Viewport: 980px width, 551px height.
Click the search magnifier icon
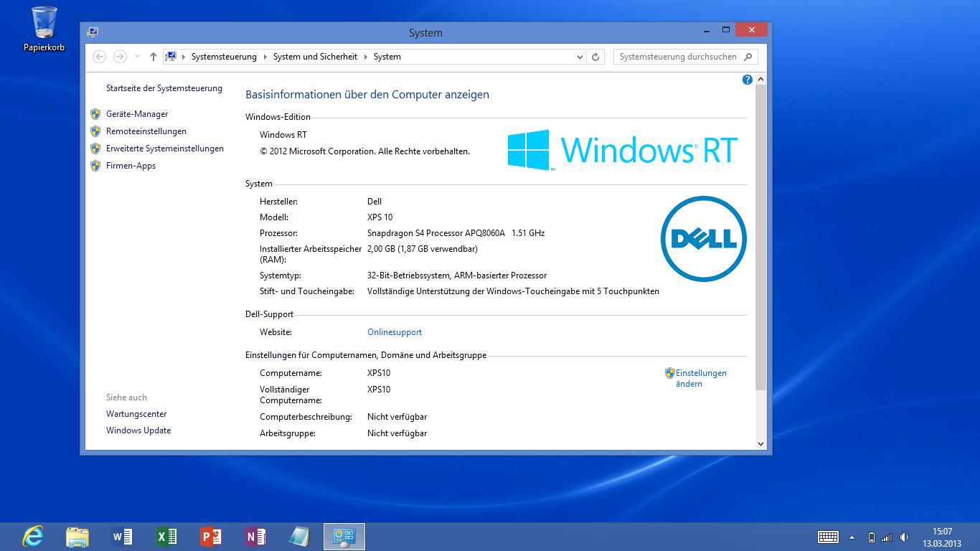pyautogui.click(x=748, y=57)
